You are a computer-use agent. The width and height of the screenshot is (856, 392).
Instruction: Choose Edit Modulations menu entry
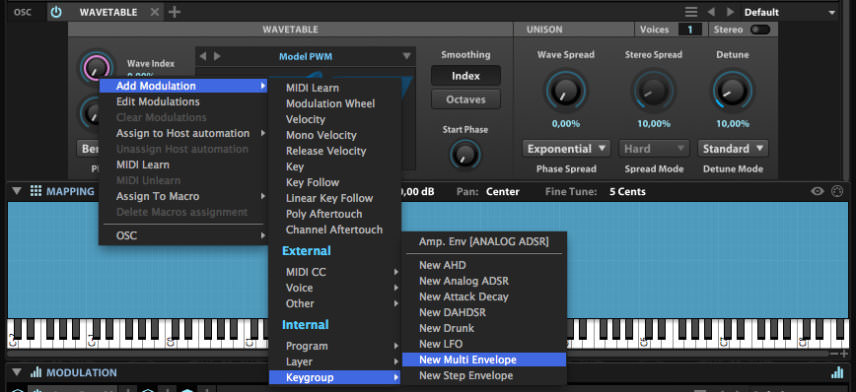tap(183, 102)
